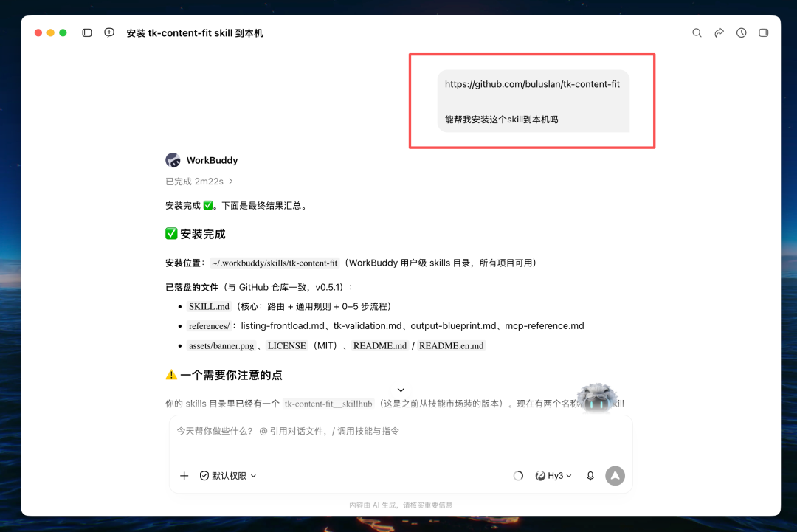
Task: Click the WorkBuddy avatar icon
Action: pyautogui.click(x=173, y=160)
